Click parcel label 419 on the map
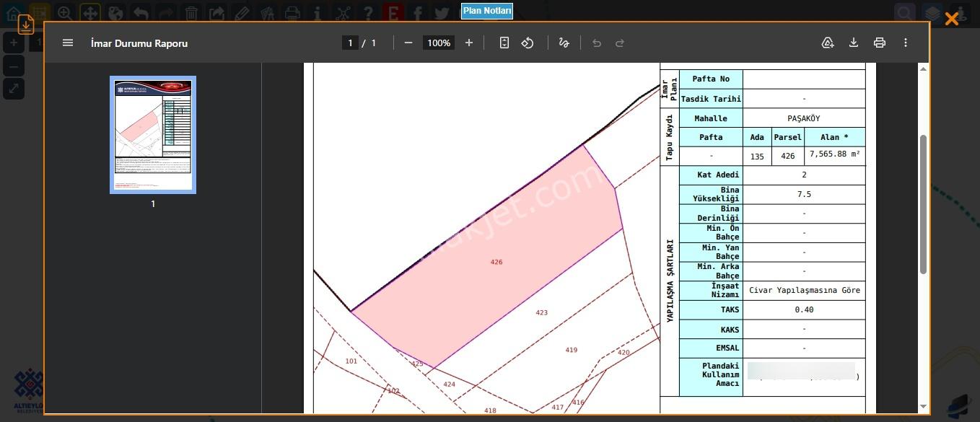This screenshot has height=422, width=980. tap(572, 350)
